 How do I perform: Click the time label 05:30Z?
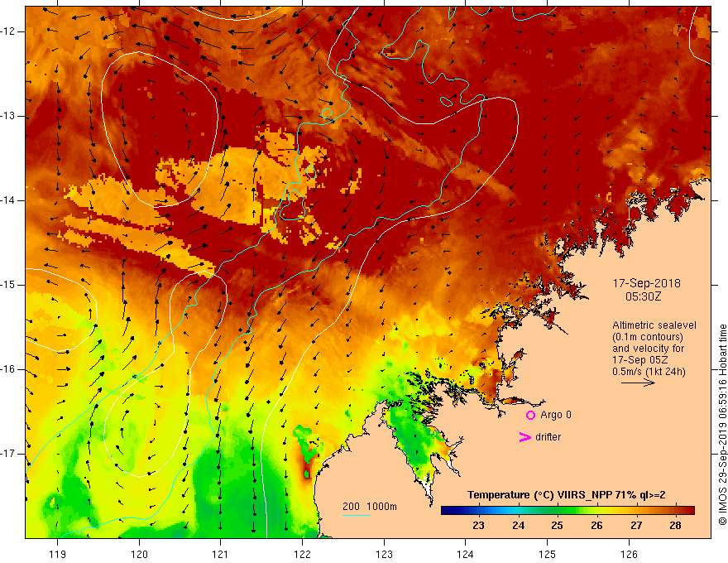(643, 296)
